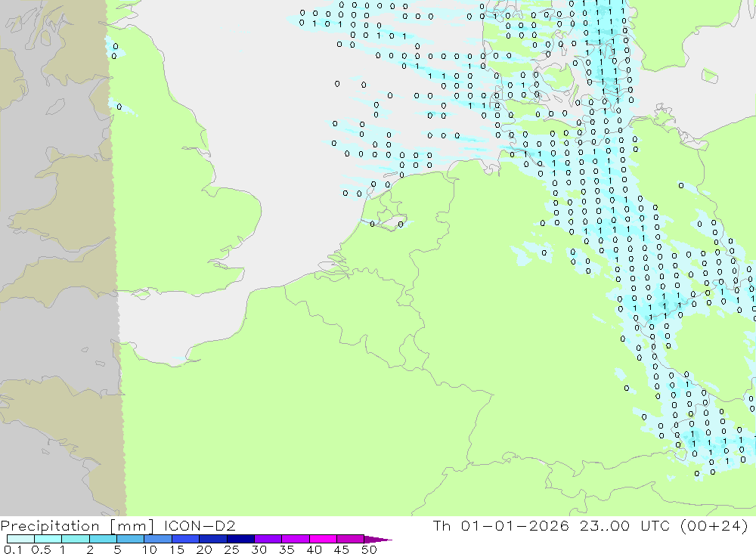This screenshot has height=554, width=756.
Task: Click the '15' legend value label
Action: click(177, 549)
